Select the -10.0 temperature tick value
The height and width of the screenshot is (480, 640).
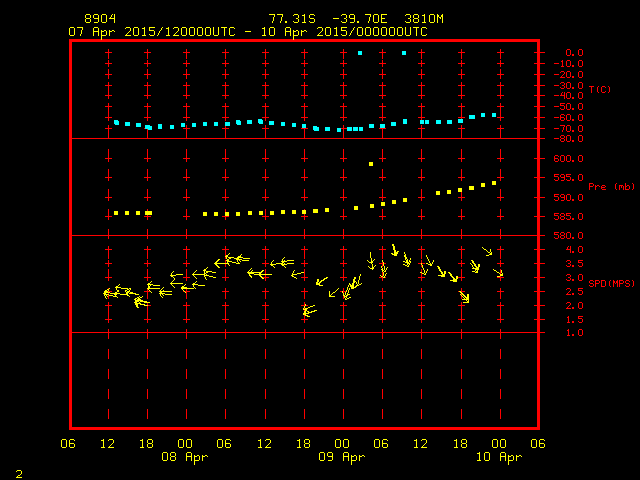click(x=569, y=64)
